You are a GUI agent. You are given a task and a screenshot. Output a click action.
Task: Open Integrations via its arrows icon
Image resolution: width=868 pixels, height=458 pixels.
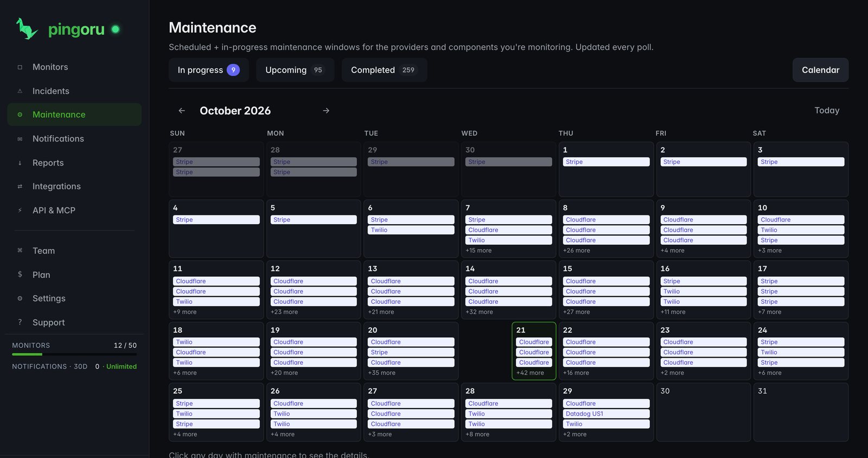coord(20,187)
